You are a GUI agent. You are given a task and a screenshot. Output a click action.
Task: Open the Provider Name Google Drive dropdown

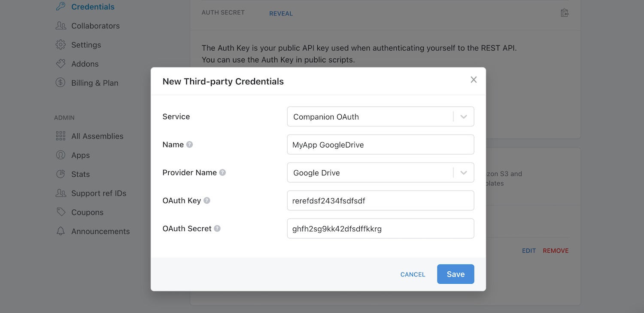pos(380,172)
